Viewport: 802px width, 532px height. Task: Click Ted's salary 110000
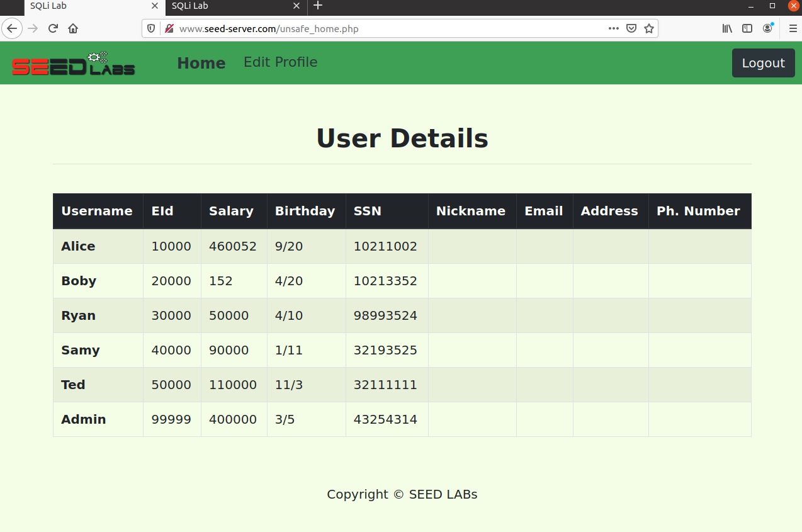(x=233, y=385)
